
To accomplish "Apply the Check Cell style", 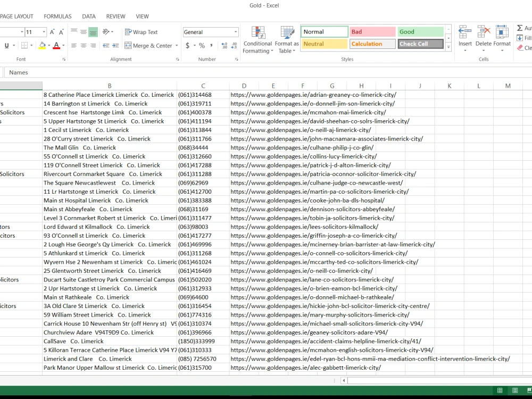I will [420, 44].
